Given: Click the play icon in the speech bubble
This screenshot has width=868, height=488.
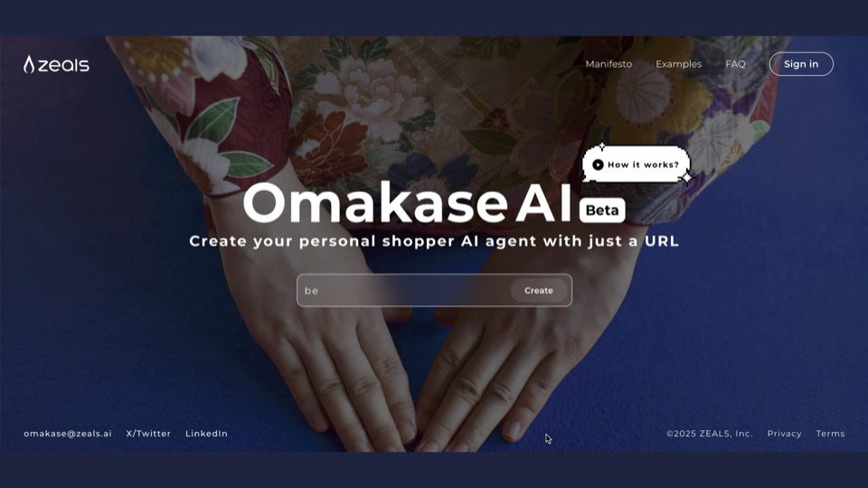Looking at the screenshot, I should [x=598, y=164].
